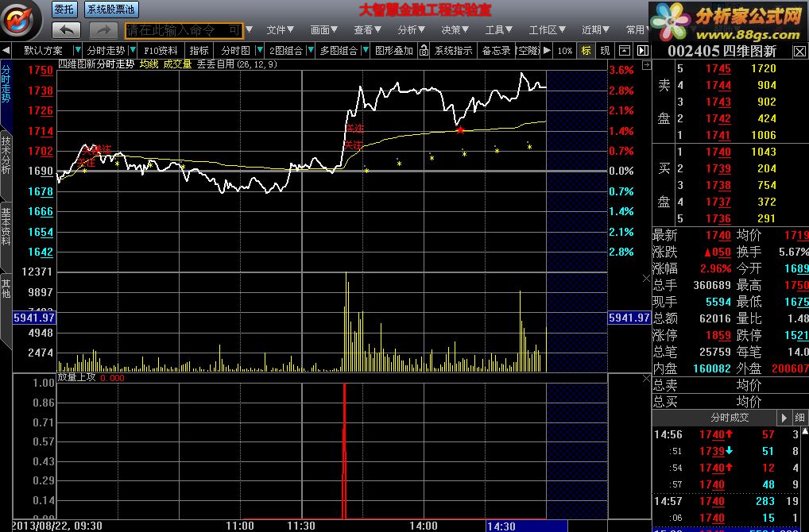The width and height of the screenshot is (809, 532).
Task: Open the 查看 menu
Action: point(367,30)
